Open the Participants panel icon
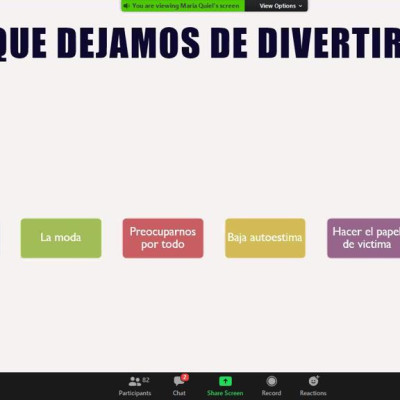400x400 pixels. (135, 381)
